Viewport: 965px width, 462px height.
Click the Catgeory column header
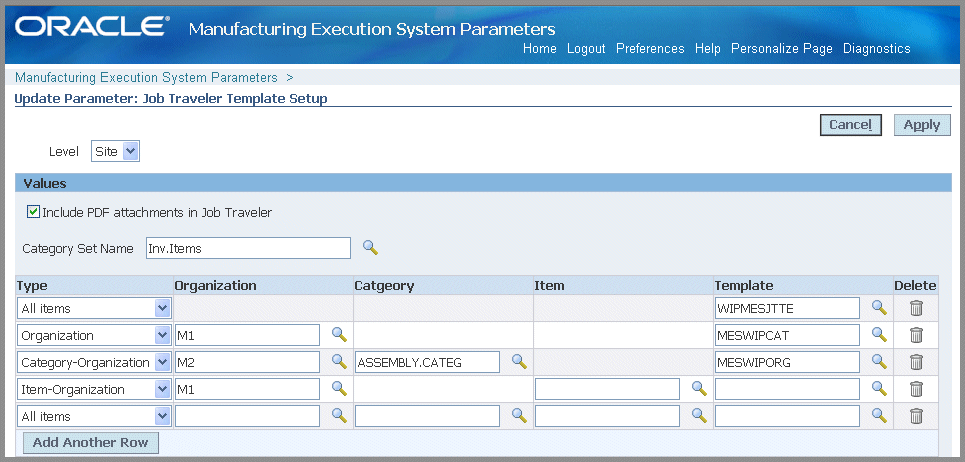point(384,285)
